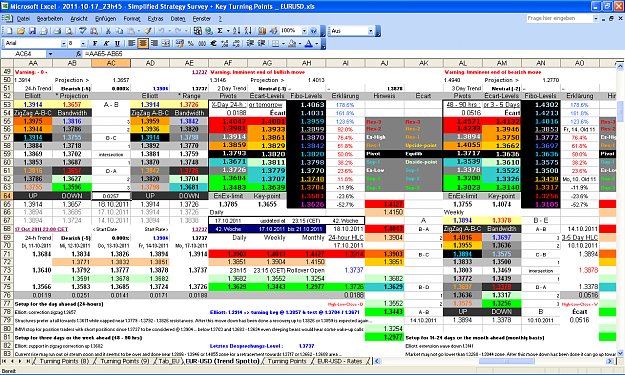Click the Drawing toolbar icon
Screen dimensions: 625x375
[273, 31]
